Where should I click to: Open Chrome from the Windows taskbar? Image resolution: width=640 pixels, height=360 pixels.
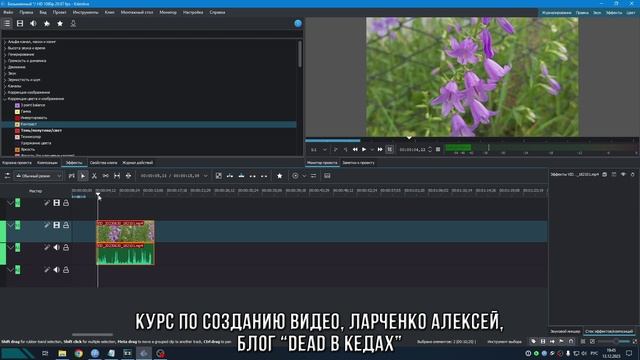pyautogui.click(x=78, y=353)
